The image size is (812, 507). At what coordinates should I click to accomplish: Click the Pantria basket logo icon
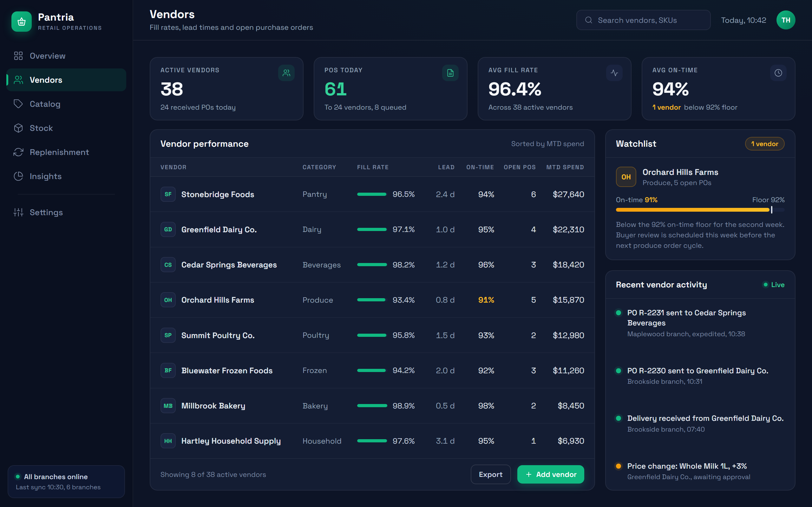click(x=22, y=22)
